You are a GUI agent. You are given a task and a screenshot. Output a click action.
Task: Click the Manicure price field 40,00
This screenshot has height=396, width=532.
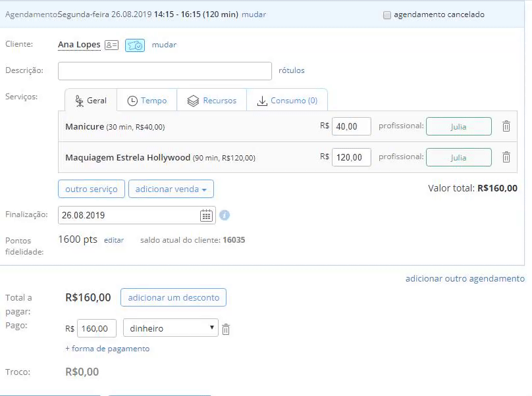[351, 126]
